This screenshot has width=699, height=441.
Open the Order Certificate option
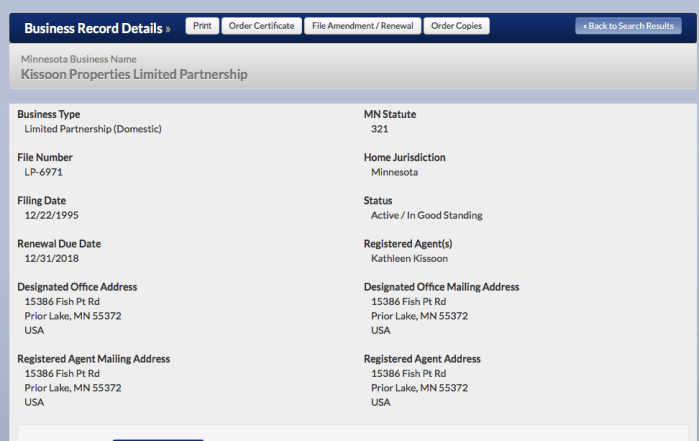point(261,26)
